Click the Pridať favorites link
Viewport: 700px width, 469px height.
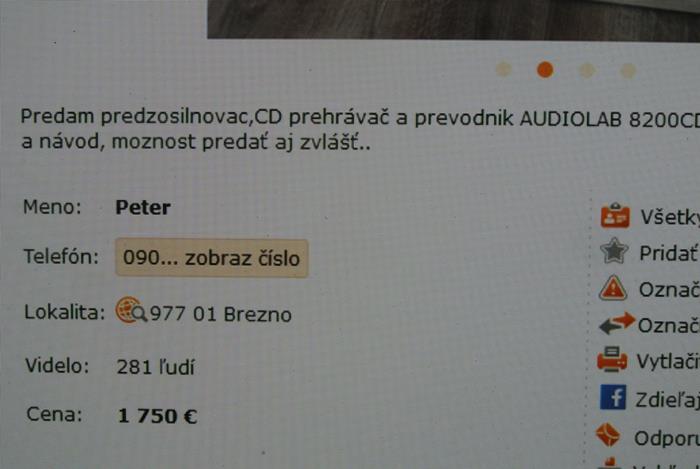(x=669, y=253)
